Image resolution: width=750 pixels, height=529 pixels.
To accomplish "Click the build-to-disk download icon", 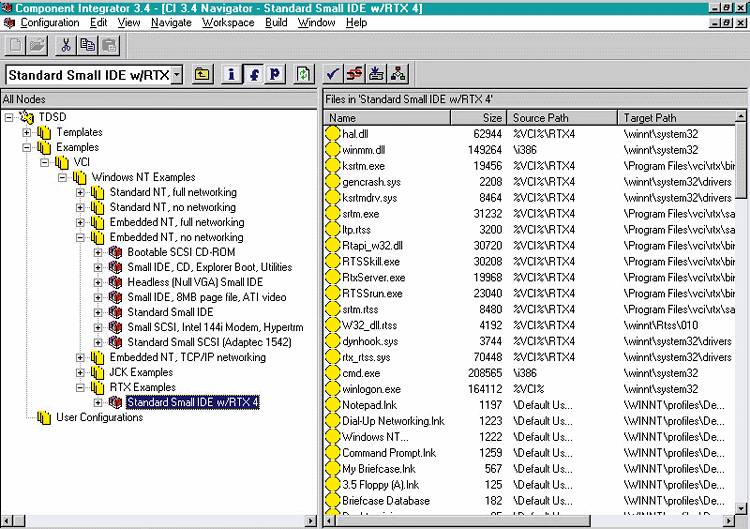I will tap(376, 75).
